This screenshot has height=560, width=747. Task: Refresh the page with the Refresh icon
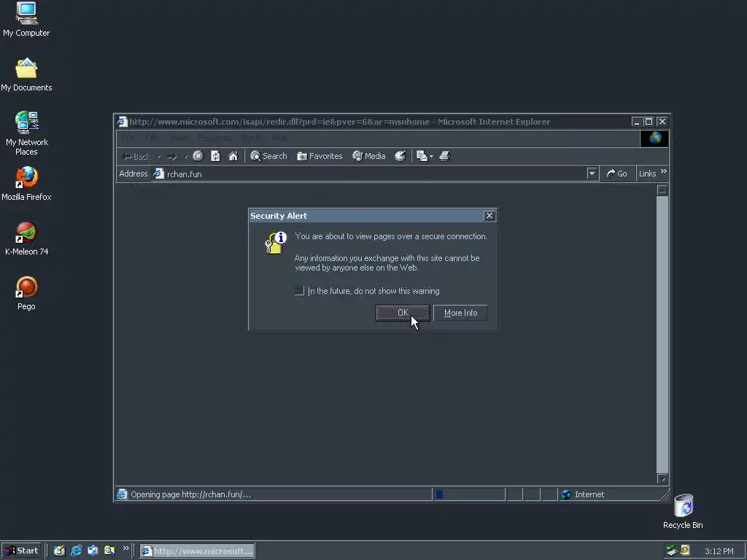(x=215, y=156)
